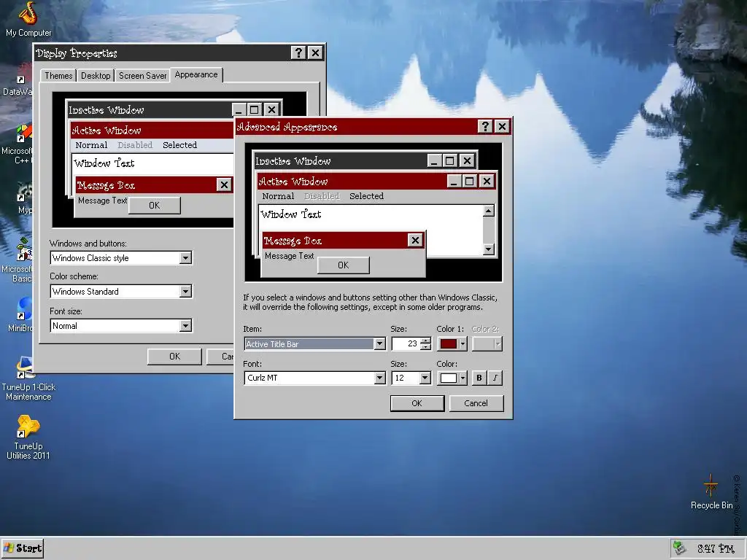Click the Message Text label in Advanced Appearance preview

(289, 256)
